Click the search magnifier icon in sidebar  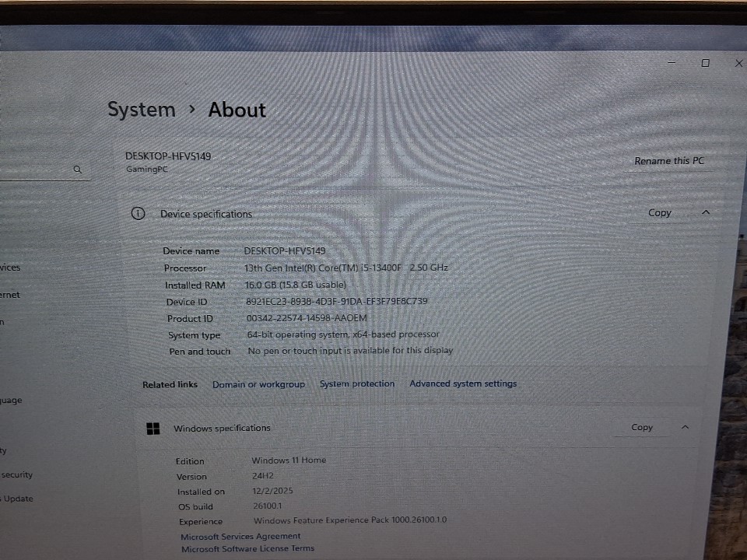[77, 169]
